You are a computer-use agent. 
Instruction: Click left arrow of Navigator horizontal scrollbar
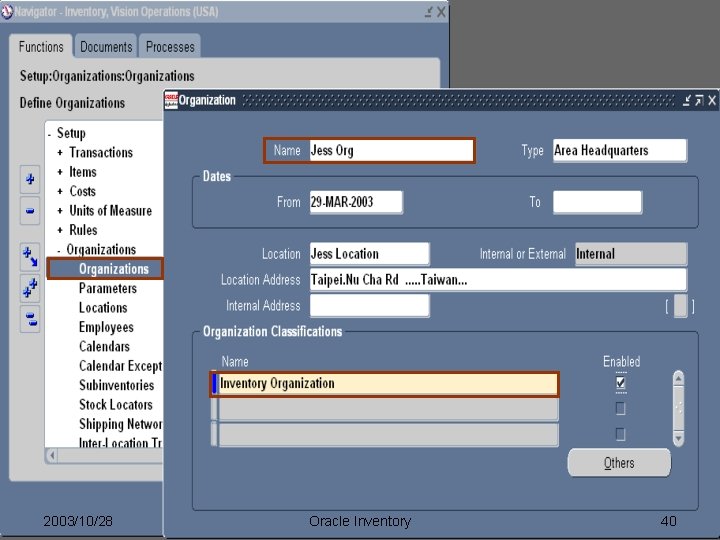click(52, 456)
